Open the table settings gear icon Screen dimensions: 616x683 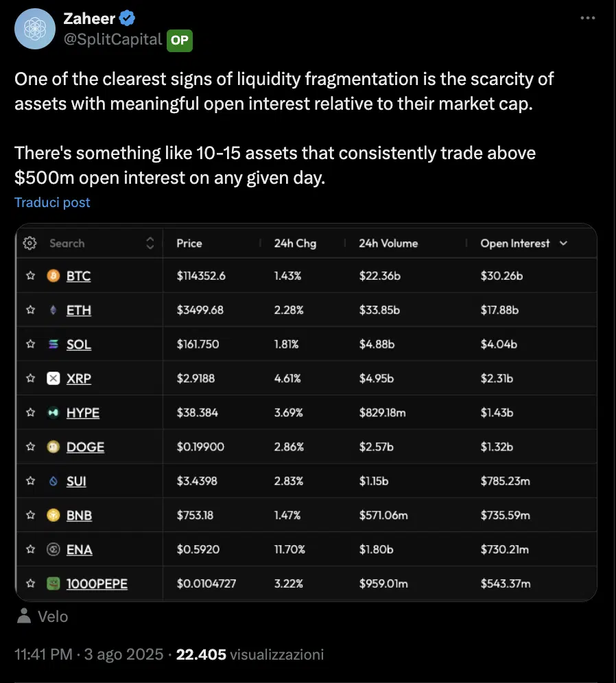(29, 243)
